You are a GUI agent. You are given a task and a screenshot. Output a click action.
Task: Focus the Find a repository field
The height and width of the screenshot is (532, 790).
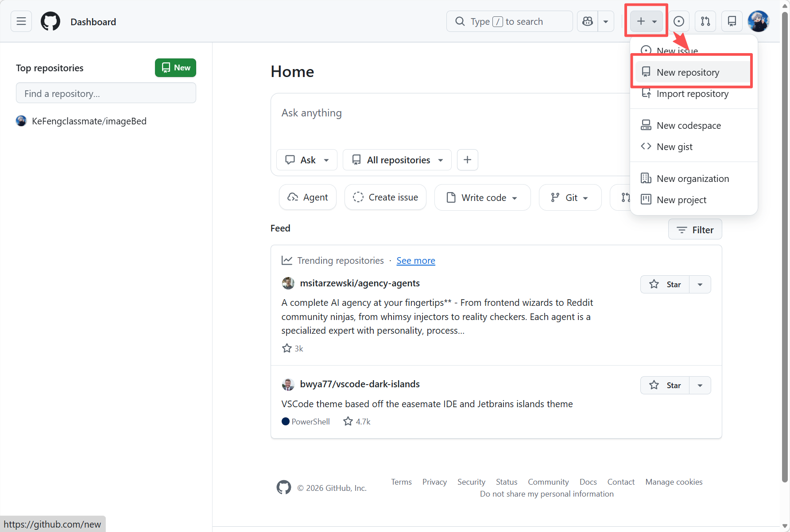coord(106,93)
